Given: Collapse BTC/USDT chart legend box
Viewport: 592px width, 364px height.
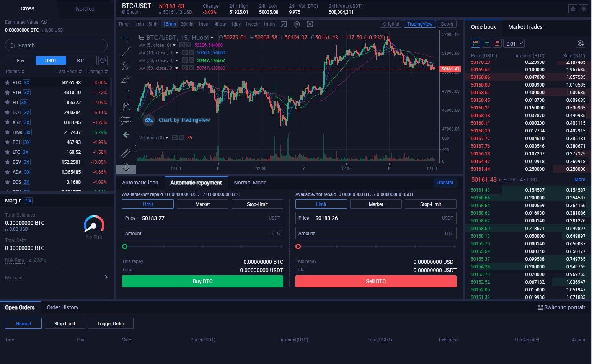Looking at the screenshot, I should (x=142, y=38).
